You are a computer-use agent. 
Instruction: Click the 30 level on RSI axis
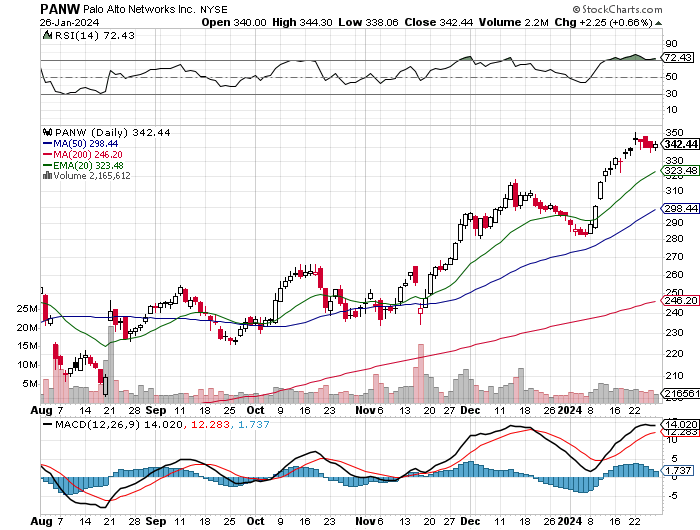[x=671, y=94]
